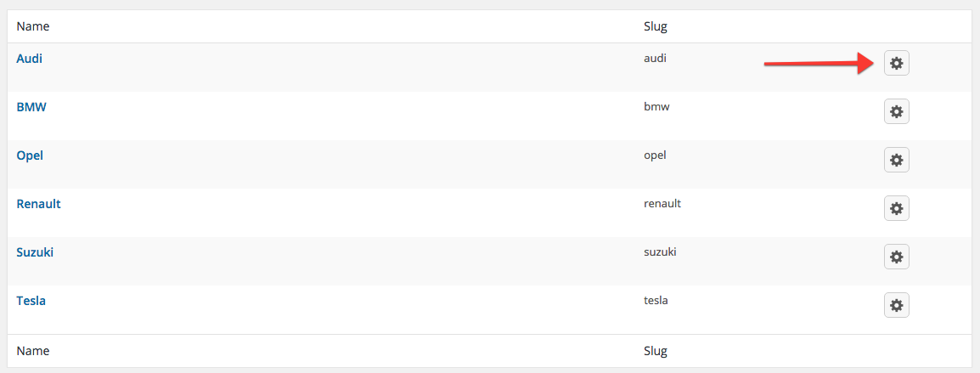The width and height of the screenshot is (980, 373).
Task: Click the gear icon beside Tesla
Action: pyautogui.click(x=896, y=305)
